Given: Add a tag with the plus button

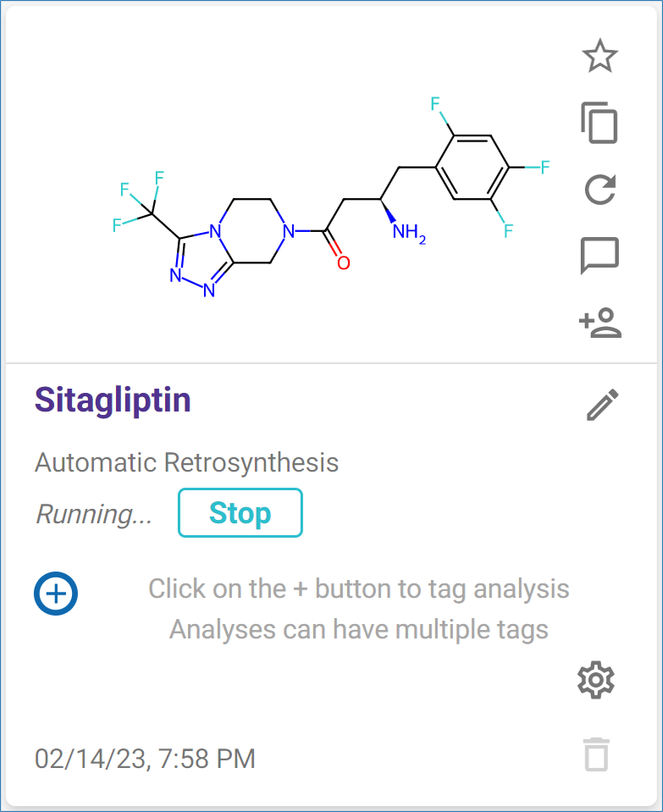Looking at the screenshot, I should (x=56, y=593).
